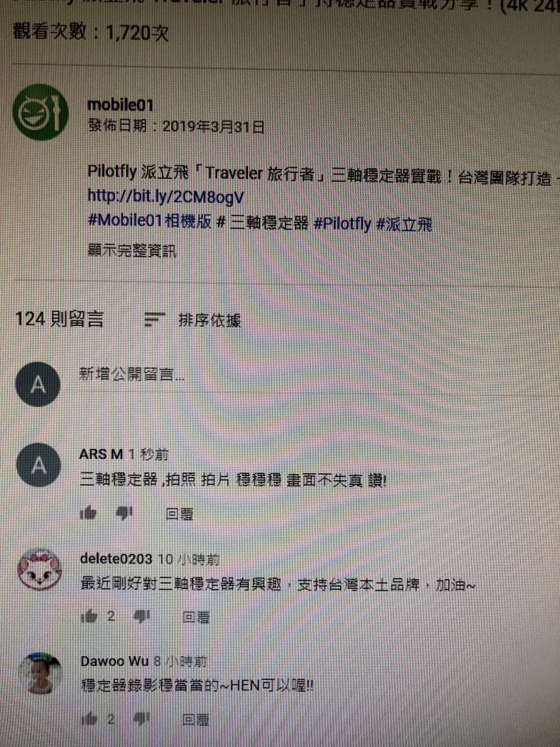Dislike the delete0203 comment
The image size is (560, 747).
(142, 616)
